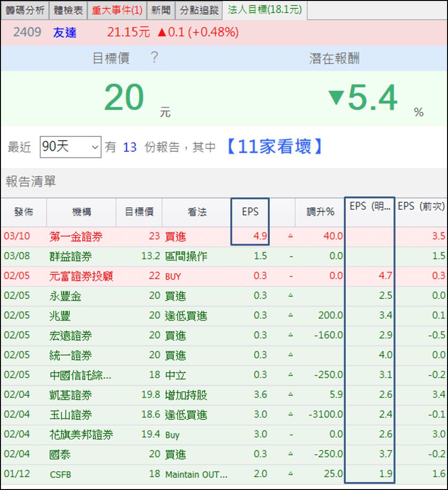The width and height of the screenshot is (448, 490).
Task: Switch to the 新聞 tab
Action: point(161,10)
